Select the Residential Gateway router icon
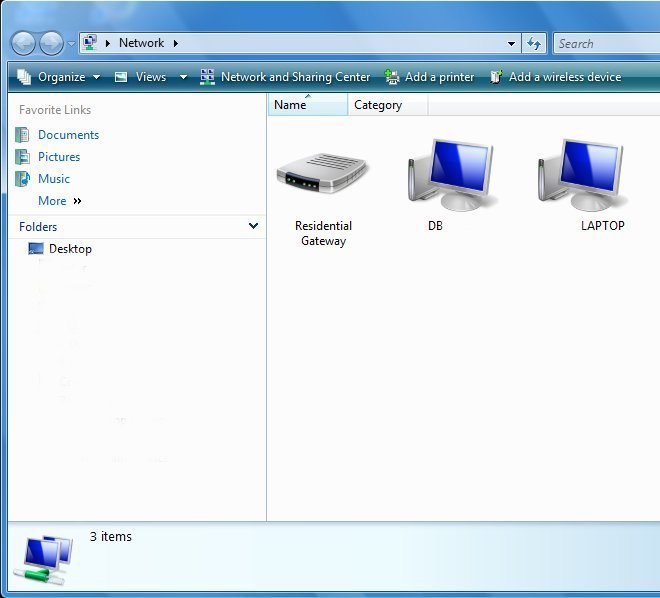The width and height of the screenshot is (660, 598). point(322,173)
